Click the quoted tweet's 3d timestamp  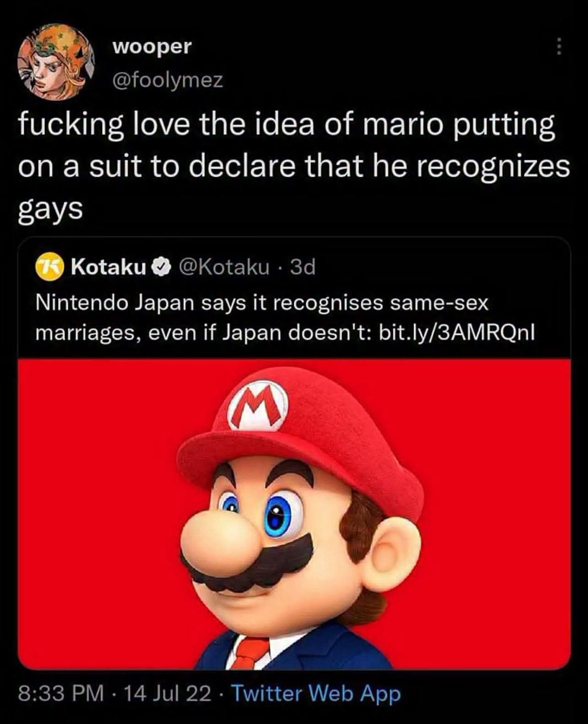(x=303, y=267)
